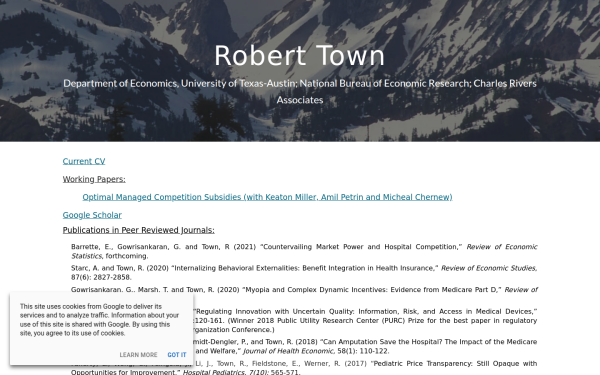The height and width of the screenshot is (375, 600).
Task: Click the Internalizing Behavioral Externalities citation
Action: pos(304,272)
